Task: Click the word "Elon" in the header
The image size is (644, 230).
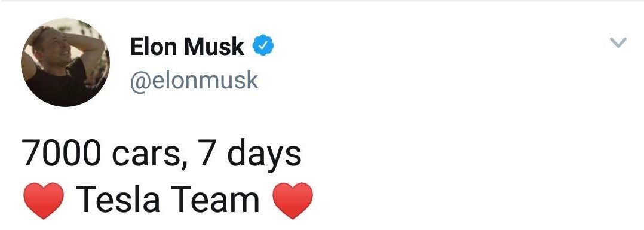Action: (154, 47)
